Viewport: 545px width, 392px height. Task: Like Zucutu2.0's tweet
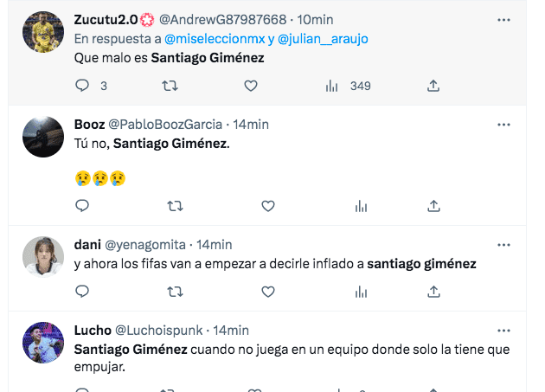(250, 86)
